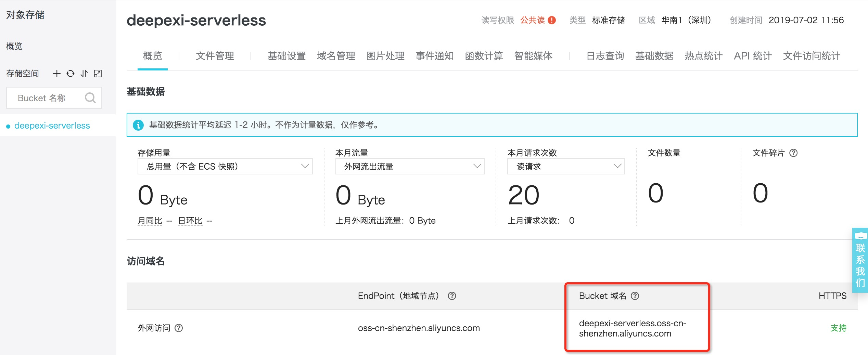Open the 事件通知 tab
The height and width of the screenshot is (355, 868).
pos(435,56)
